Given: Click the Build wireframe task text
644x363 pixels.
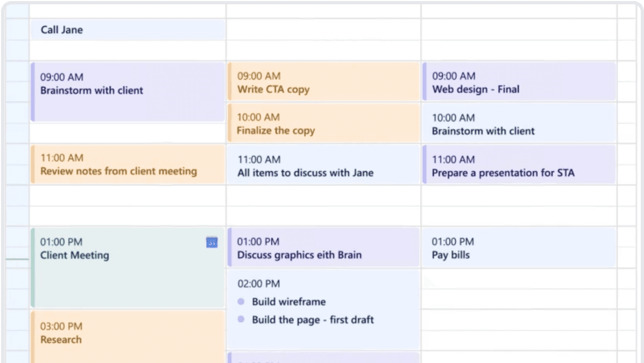Looking at the screenshot, I should (x=289, y=302).
